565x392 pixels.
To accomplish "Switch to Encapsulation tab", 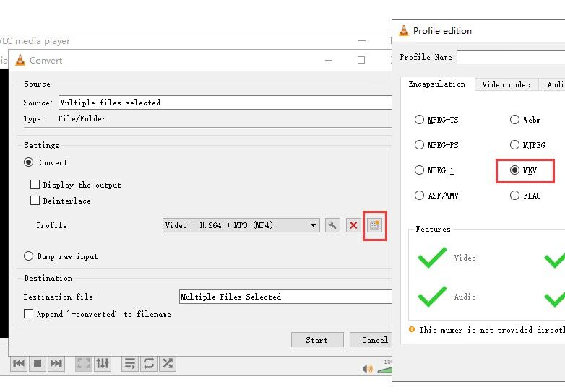I will click(437, 84).
